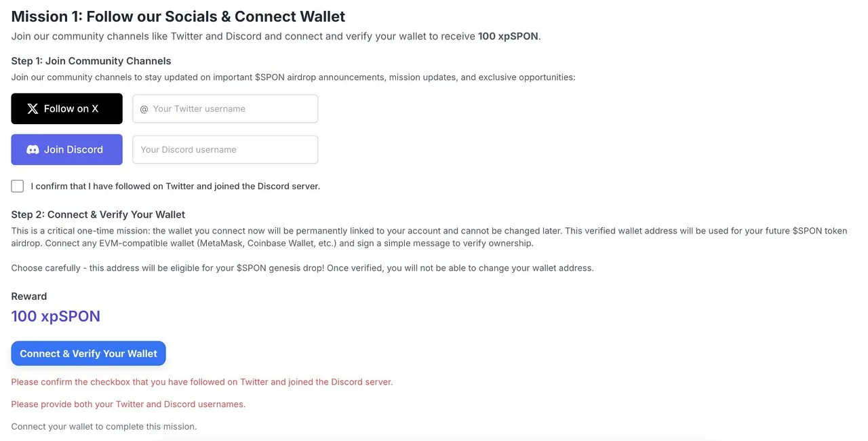This screenshot has height=441, width=868.
Task: Click the X logo icon
Action: pos(33,109)
